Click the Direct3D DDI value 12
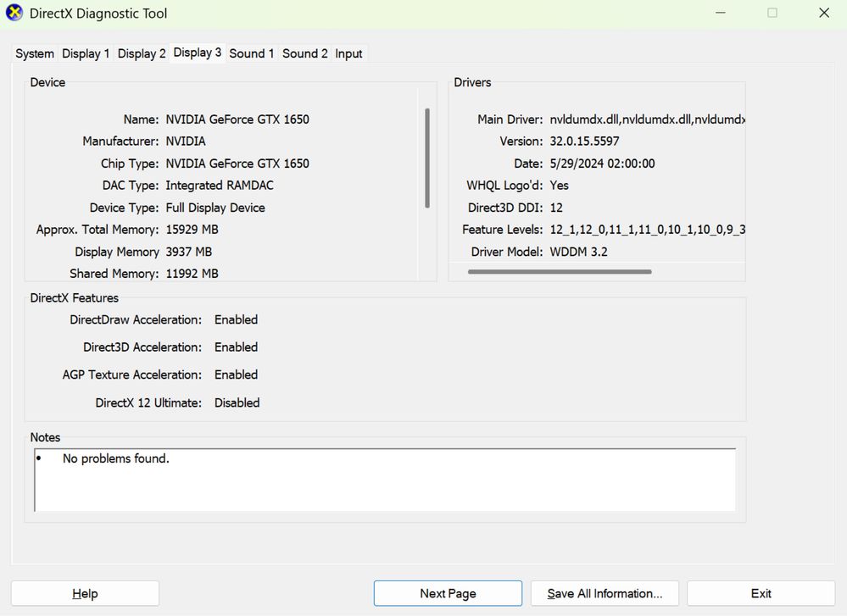This screenshot has height=616, width=847. [x=556, y=208]
